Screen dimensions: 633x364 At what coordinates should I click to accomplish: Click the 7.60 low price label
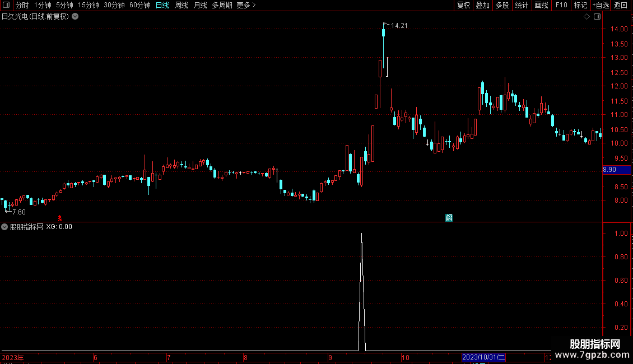click(x=19, y=212)
